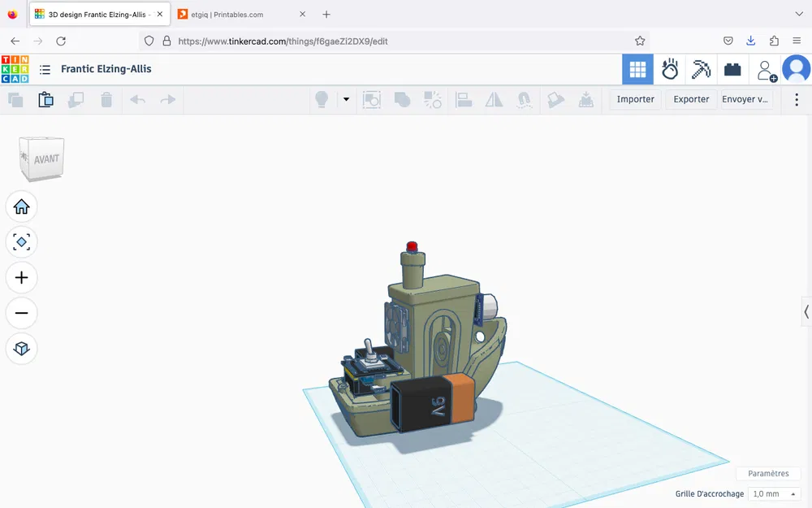Switch to the Printables.com browser tab

click(227, 14)
